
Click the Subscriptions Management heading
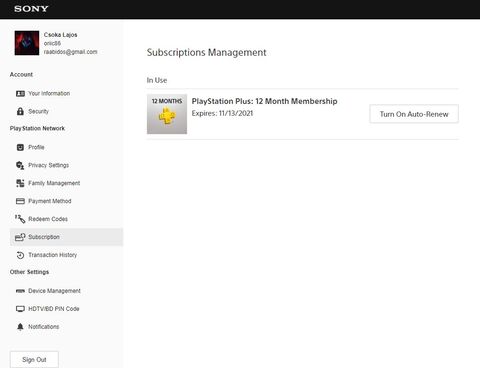point(207,52)
